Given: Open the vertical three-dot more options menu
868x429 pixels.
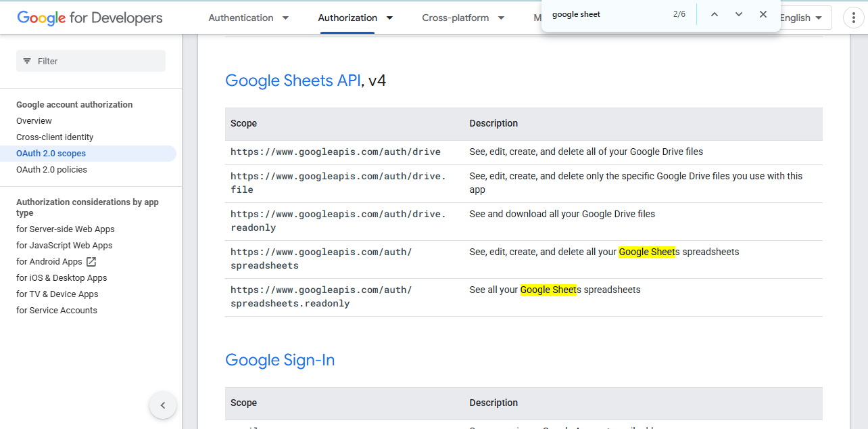Looking at the screenshot, I should click(854, 18).
